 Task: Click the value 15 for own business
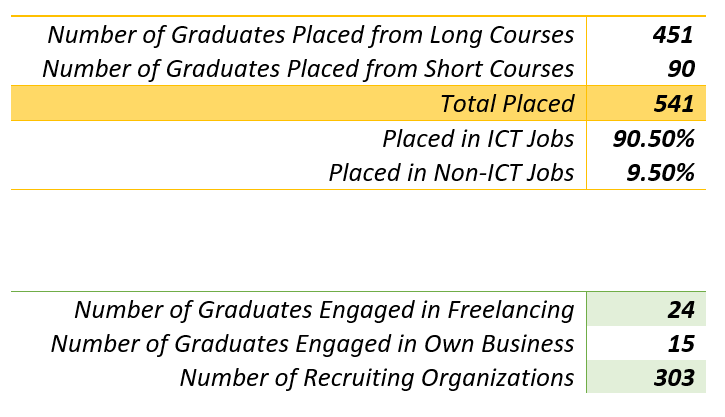click(680, 344)
